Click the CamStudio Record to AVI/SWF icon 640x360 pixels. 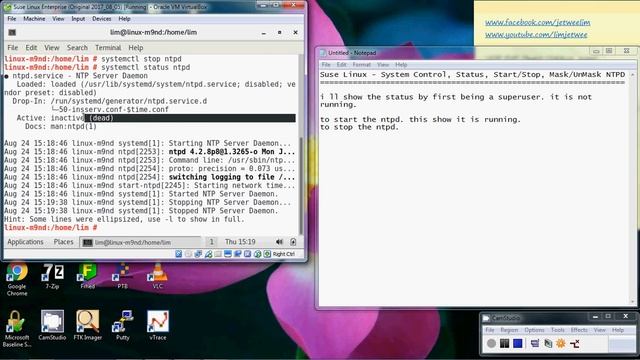pos(548,343)
